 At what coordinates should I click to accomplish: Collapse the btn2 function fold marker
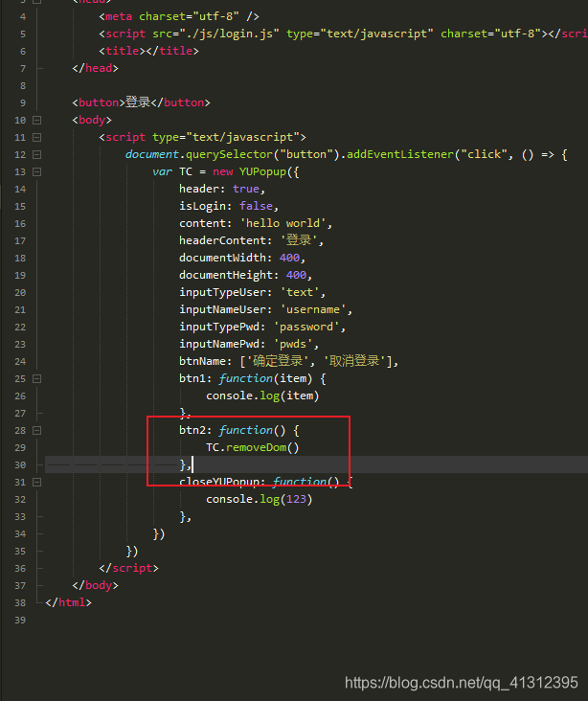coord(37,431)
